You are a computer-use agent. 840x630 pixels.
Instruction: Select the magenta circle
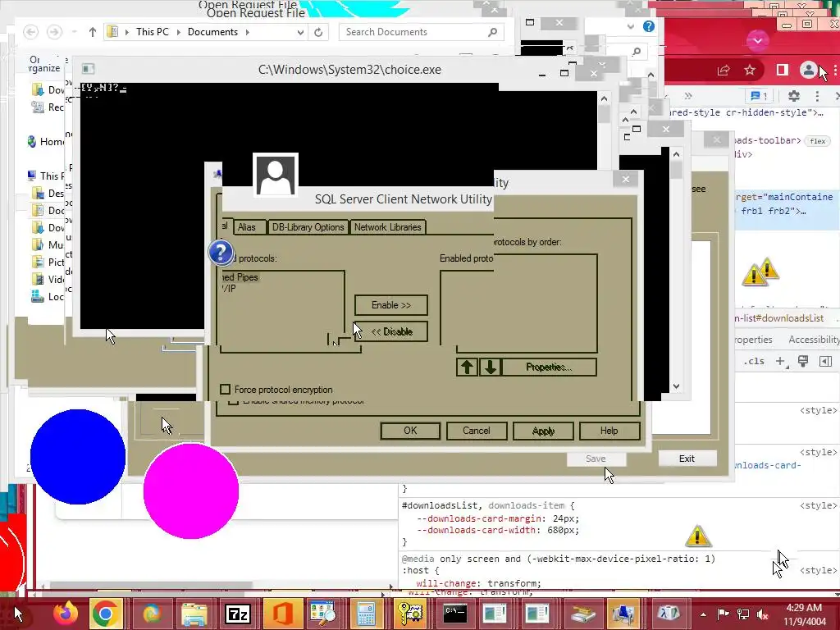tap(191, 491)
